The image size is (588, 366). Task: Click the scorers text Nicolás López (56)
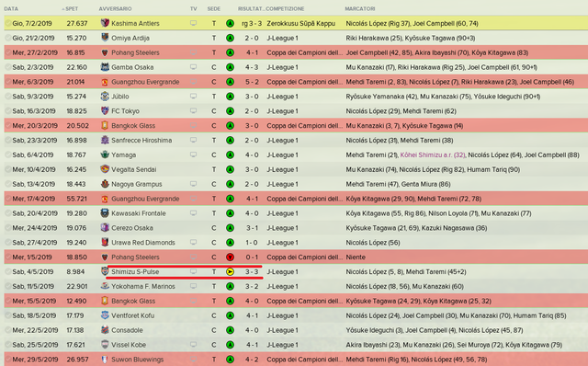(373, 243)
